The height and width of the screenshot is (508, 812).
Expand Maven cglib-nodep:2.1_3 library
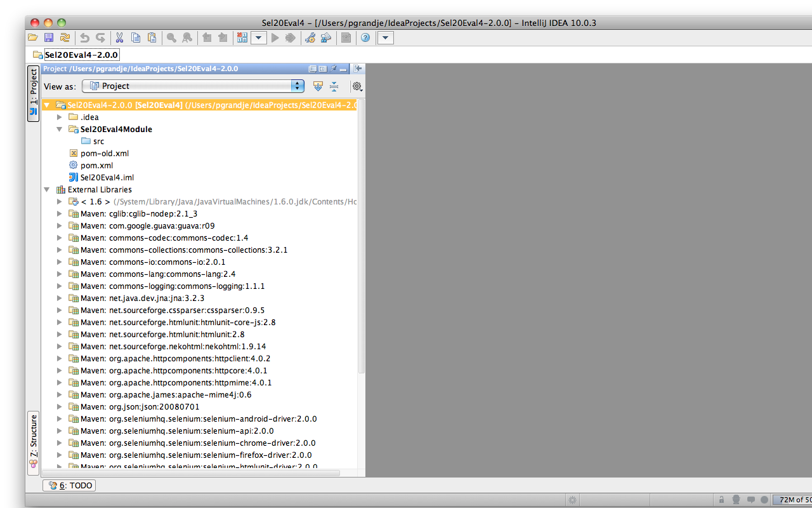pos(59,213)
